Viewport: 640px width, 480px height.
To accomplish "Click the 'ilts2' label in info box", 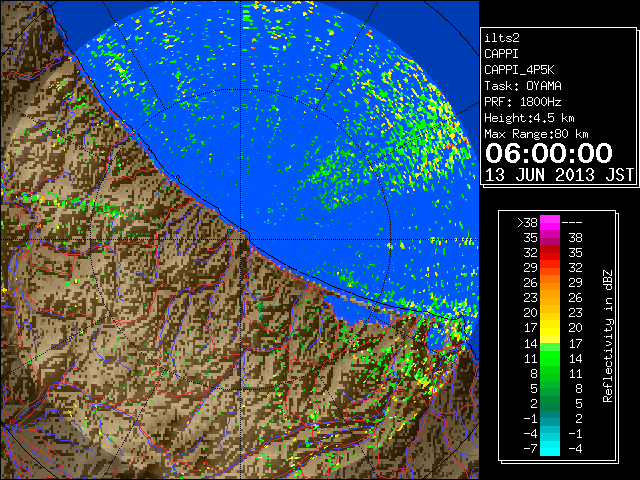I will coord(502,38).
